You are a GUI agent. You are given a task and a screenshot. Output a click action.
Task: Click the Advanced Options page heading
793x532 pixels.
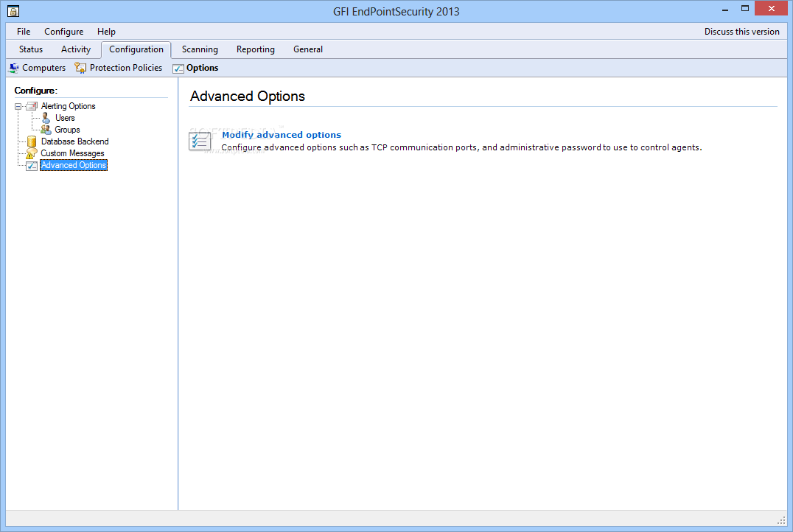coord(248,96)
